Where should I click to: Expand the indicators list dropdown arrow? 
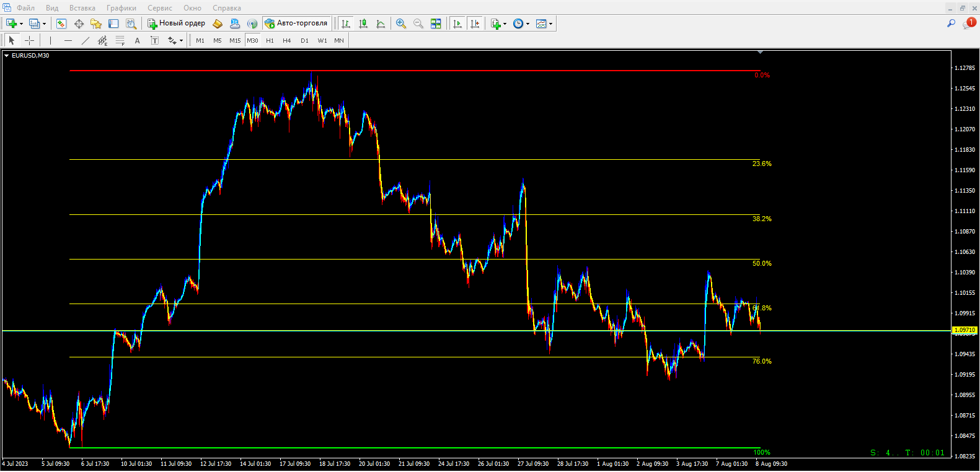point(505,24)
